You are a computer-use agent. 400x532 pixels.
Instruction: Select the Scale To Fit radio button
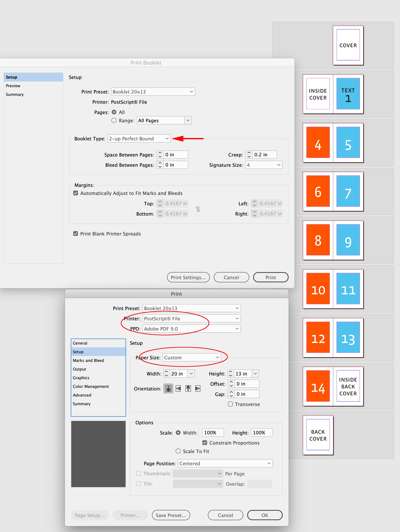(x=178, y=451)
